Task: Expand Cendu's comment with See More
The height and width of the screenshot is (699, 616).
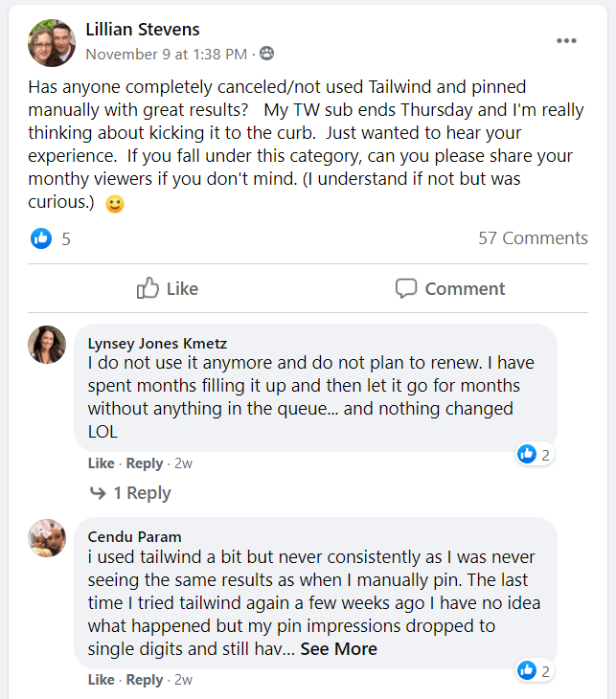Action: tap(338, 649)
